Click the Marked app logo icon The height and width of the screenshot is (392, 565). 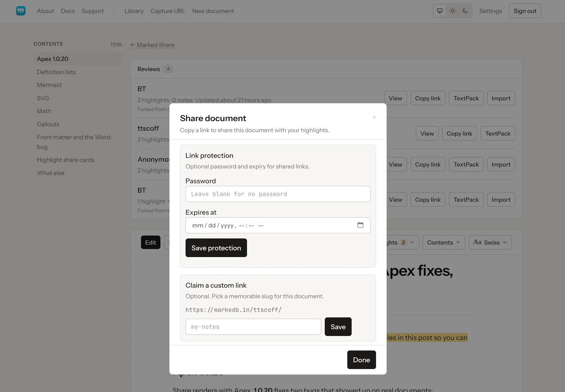[21, 11]
